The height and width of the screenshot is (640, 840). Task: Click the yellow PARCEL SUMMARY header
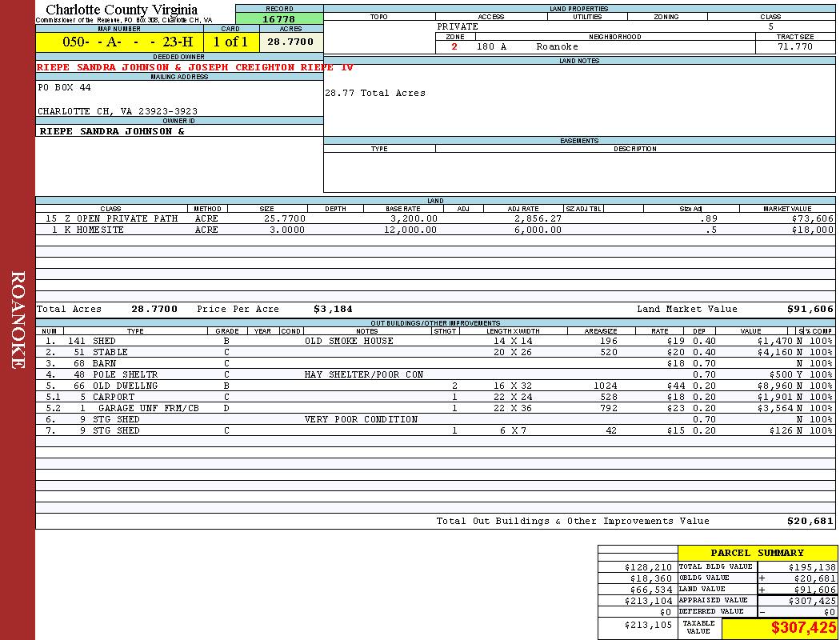click(757, 553)
